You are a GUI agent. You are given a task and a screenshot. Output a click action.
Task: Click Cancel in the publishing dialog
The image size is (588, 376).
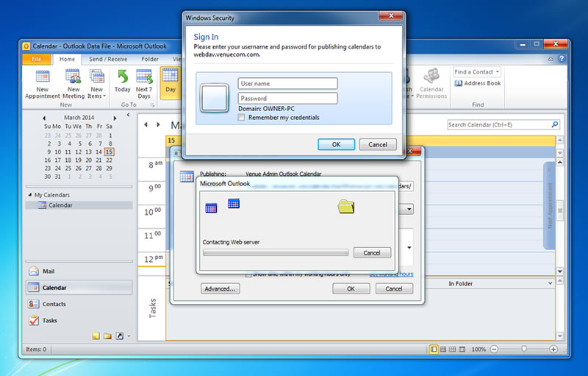(394, 288)
